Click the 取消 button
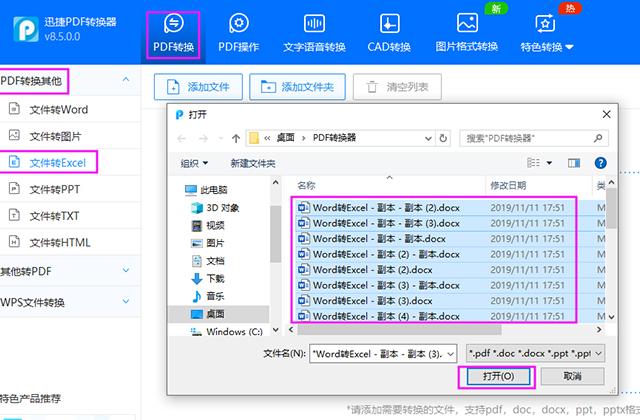This screenshot has width=640, height=420. click(572, 376)
